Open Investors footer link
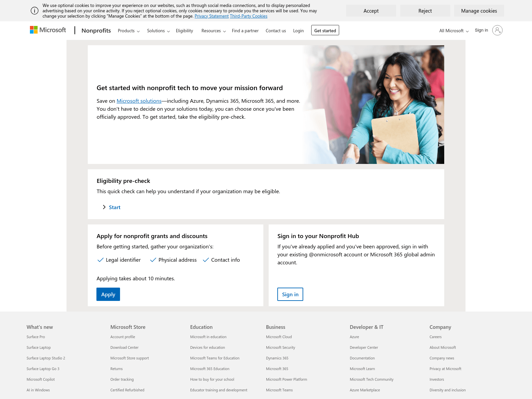 (437, 379)
